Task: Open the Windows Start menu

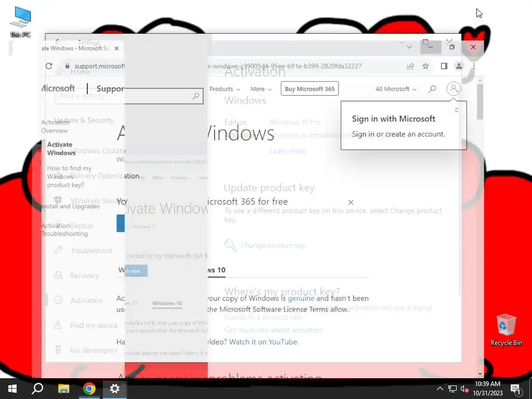Action: [12, 389]
